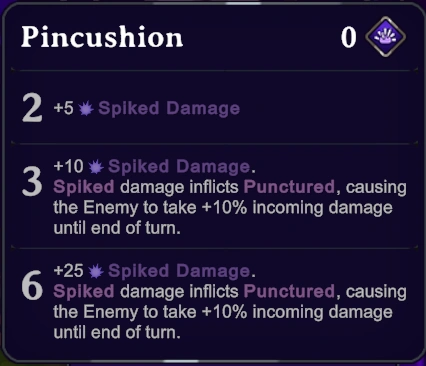Click the +25 bonus value in tier 6
Image resolution: width=426 pixels, height=366 pixels.
click(x=68, y=270)
